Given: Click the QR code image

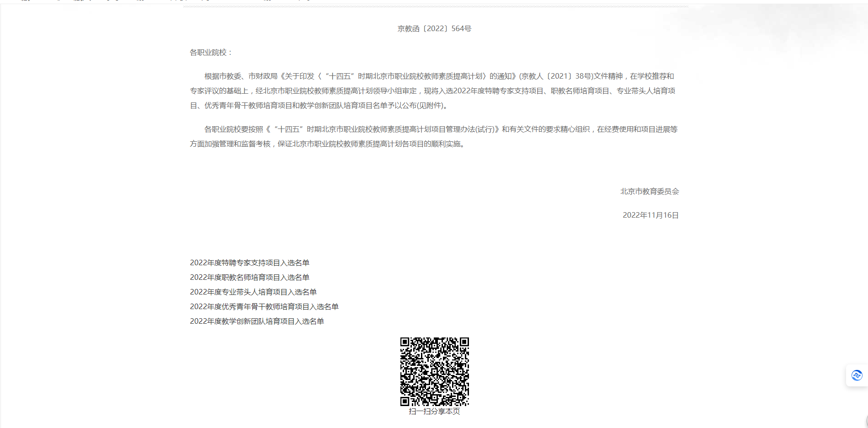Looking at the screenshot, I should tap(434, 371).
